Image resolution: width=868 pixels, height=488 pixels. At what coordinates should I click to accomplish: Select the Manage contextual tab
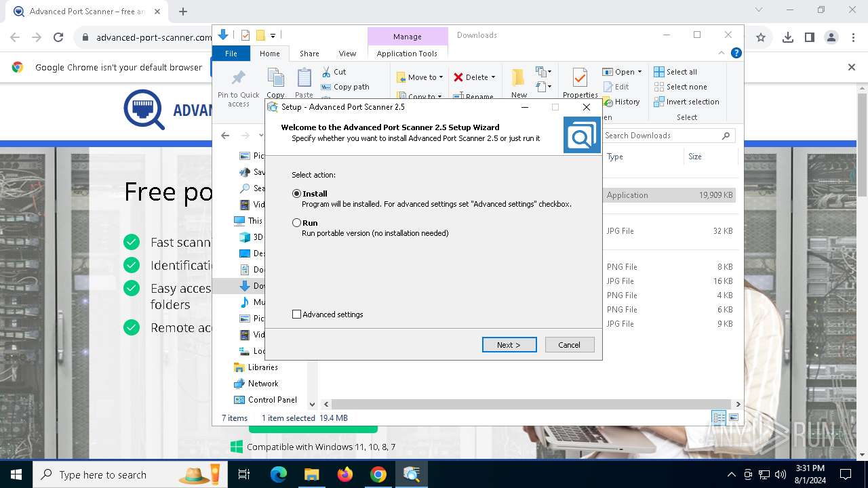tap(407, 37)
